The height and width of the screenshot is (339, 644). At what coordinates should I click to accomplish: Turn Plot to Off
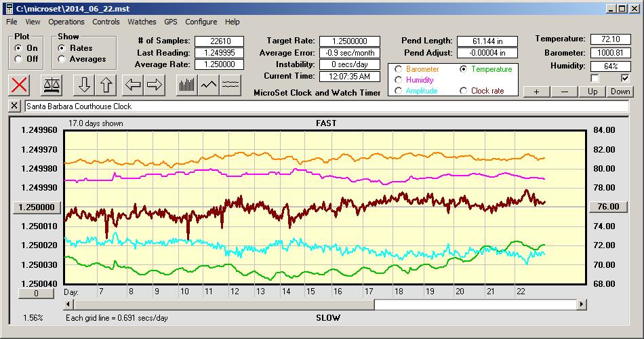coord(18,59)
